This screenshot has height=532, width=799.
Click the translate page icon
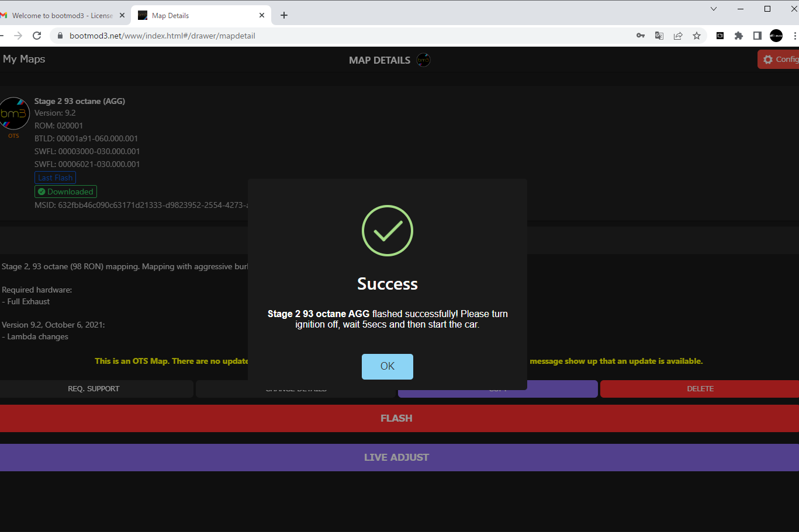(x=659, y=36)
